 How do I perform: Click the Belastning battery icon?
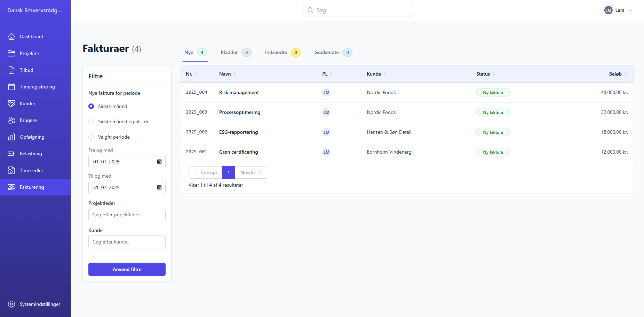[x=11, y=154]
